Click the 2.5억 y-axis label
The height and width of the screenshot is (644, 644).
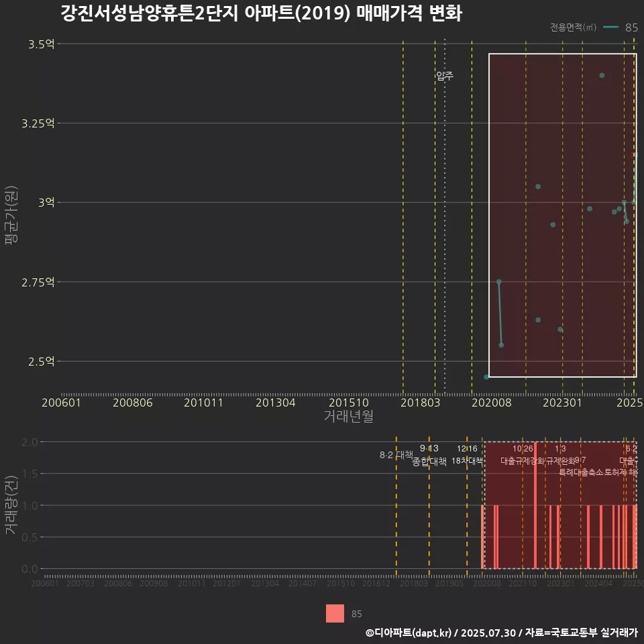(41, 362)
